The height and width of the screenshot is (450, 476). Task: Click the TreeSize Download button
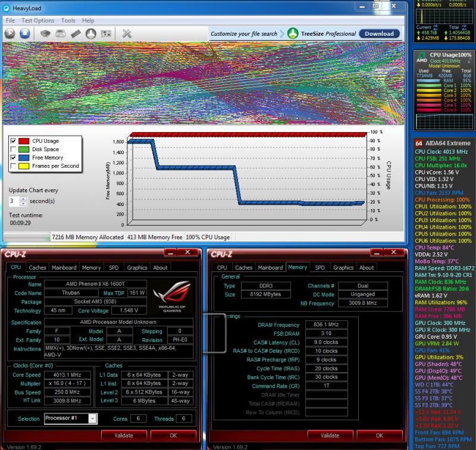coord(379,34)
